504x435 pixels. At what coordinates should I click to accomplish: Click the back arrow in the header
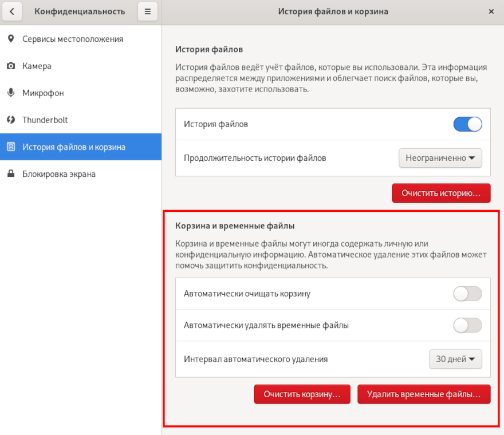13,11
